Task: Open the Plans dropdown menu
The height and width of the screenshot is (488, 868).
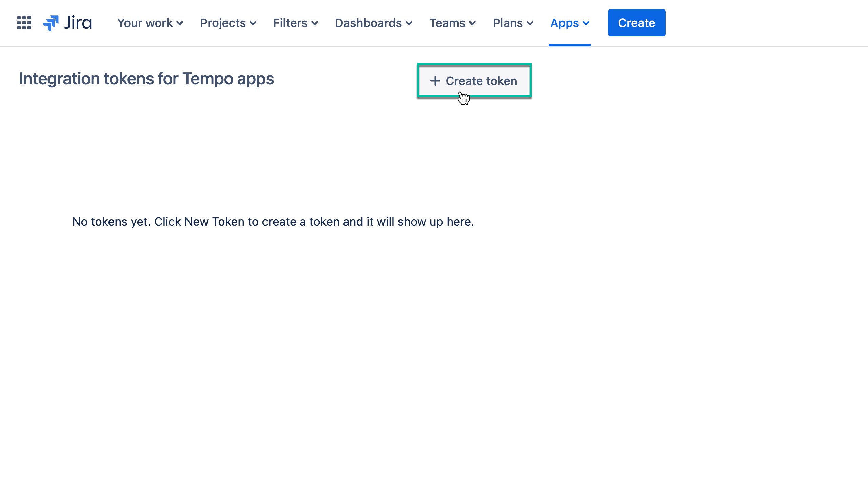Action: [513, 23]
